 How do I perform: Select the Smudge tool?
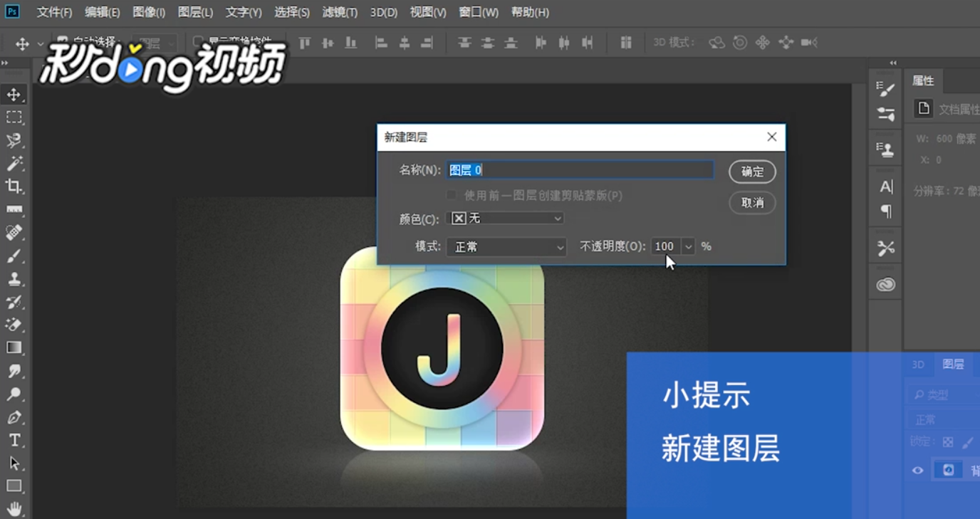(x=14, y=371)
